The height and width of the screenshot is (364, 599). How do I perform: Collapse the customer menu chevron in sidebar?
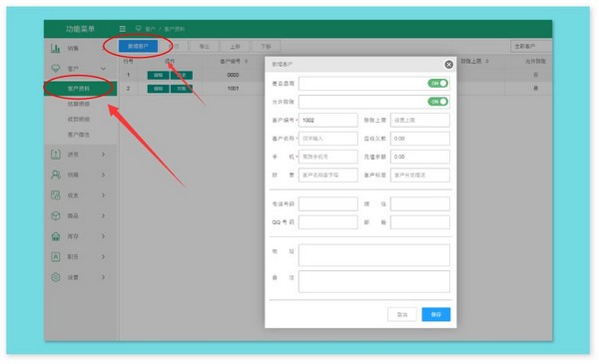pos(103,69)
